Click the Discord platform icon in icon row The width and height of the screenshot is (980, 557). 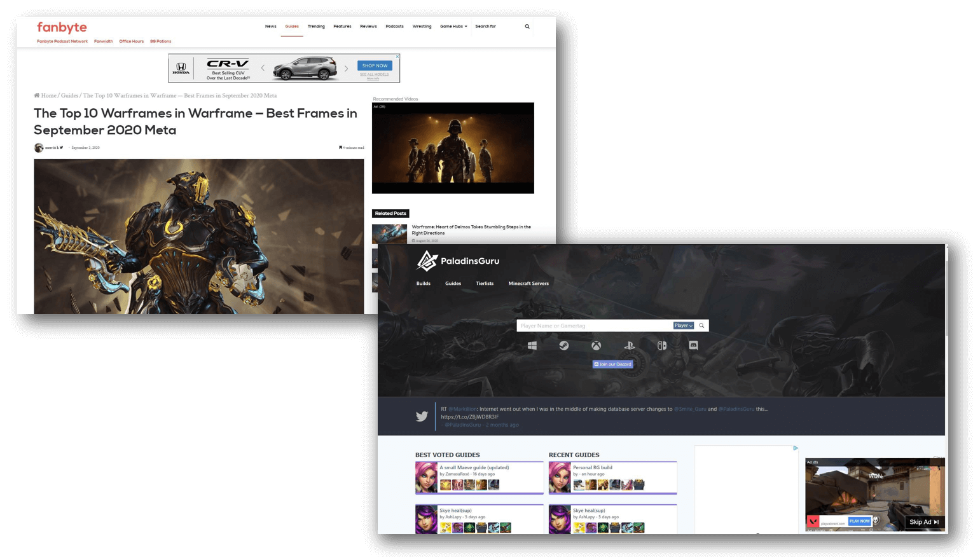point(694,346)
